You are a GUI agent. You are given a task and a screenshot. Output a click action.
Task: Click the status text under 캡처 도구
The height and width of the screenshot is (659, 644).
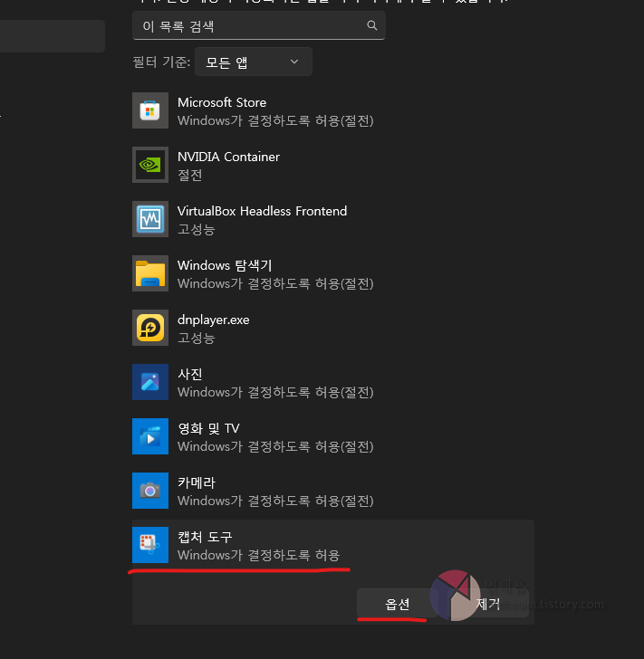click(258, 555)
